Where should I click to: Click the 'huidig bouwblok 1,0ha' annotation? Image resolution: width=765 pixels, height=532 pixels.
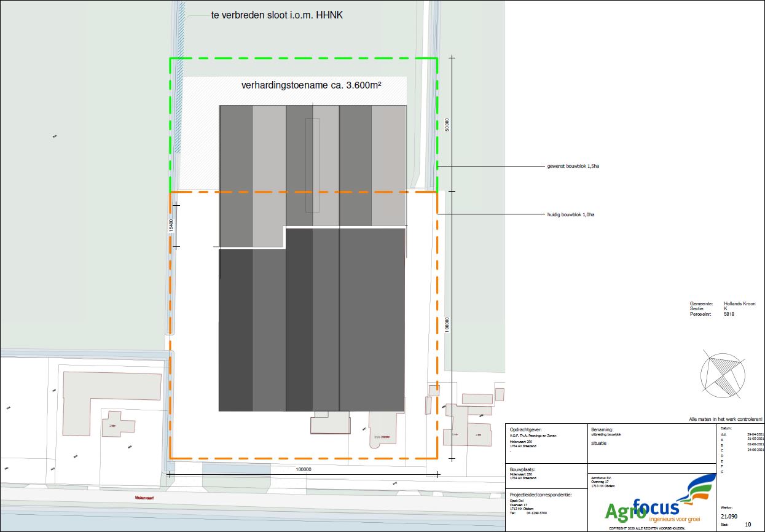tap(570, 214)
